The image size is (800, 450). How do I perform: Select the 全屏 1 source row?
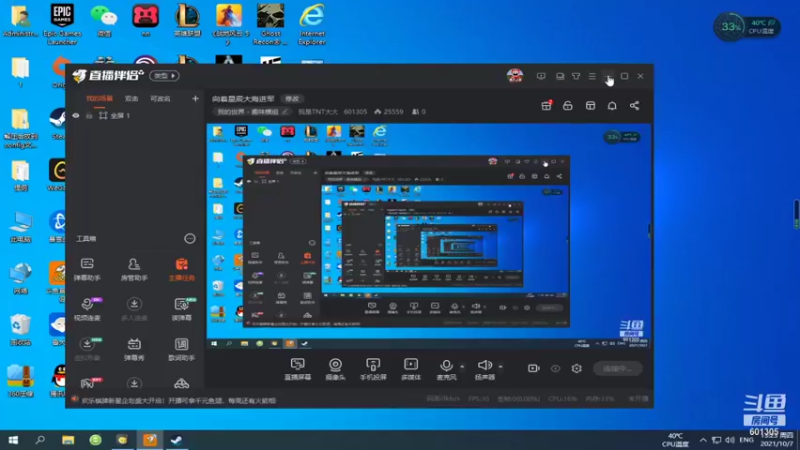coord(136,116)
